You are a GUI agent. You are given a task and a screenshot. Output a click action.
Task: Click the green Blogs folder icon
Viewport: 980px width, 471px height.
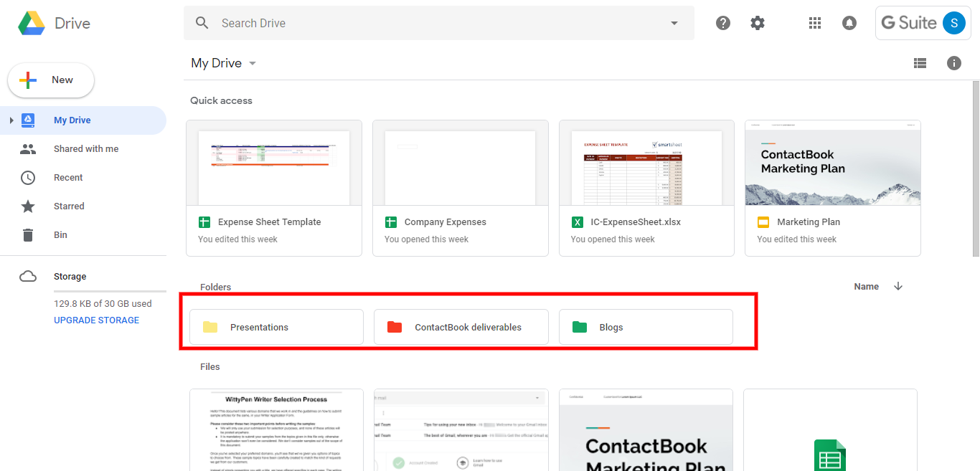coord(580,327)
